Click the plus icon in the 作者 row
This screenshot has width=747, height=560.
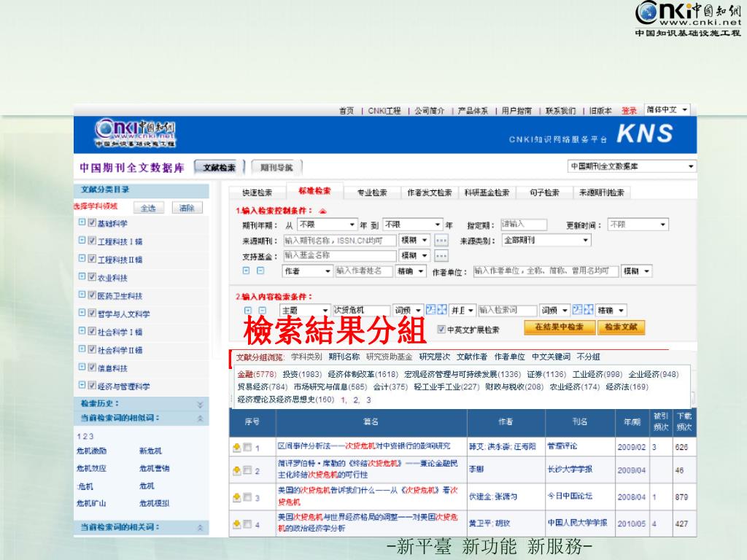point(247,271)
